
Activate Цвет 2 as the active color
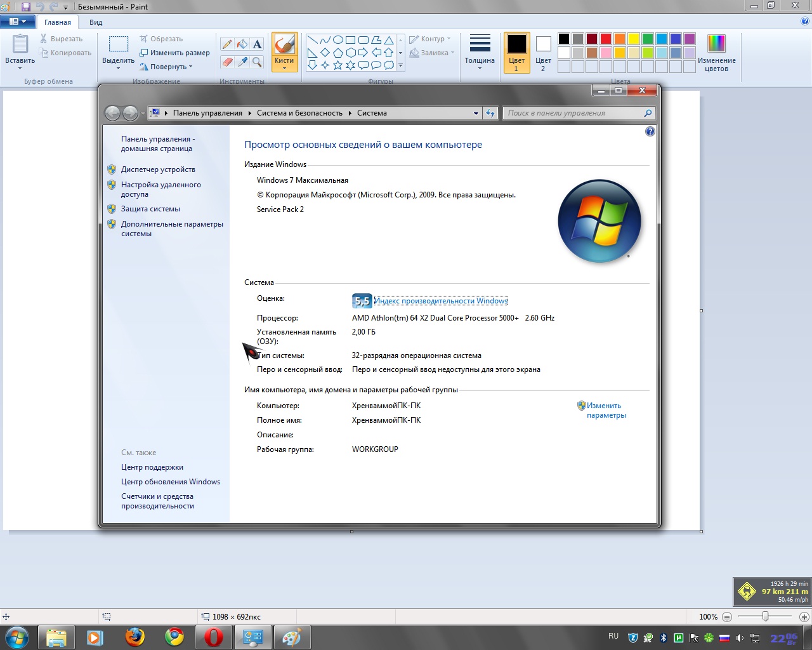pyautogui.click(x=543, y=52)
